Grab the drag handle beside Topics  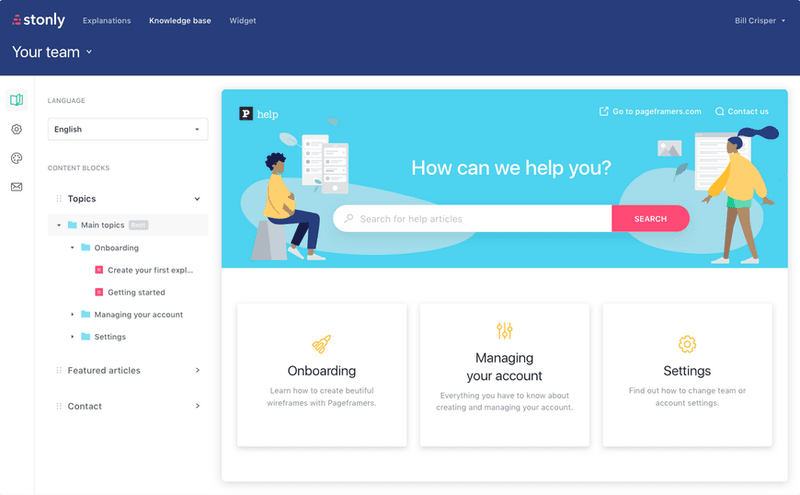coord(59,199)
